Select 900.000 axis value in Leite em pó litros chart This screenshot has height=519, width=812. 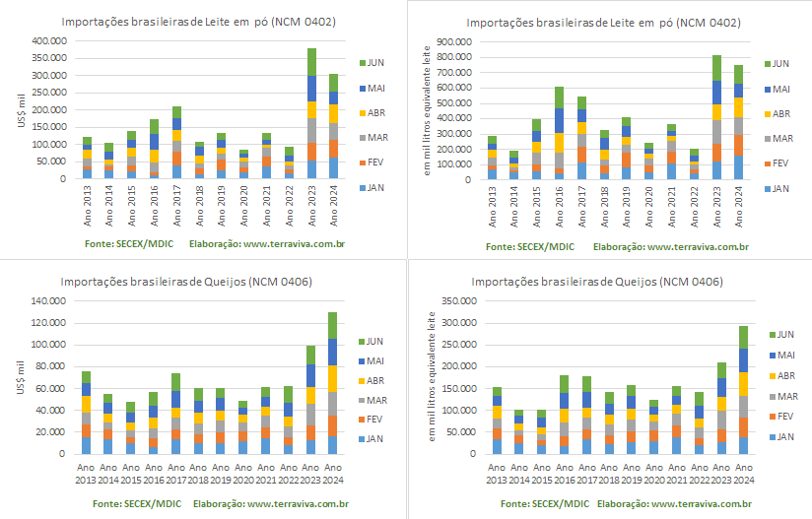454,42
